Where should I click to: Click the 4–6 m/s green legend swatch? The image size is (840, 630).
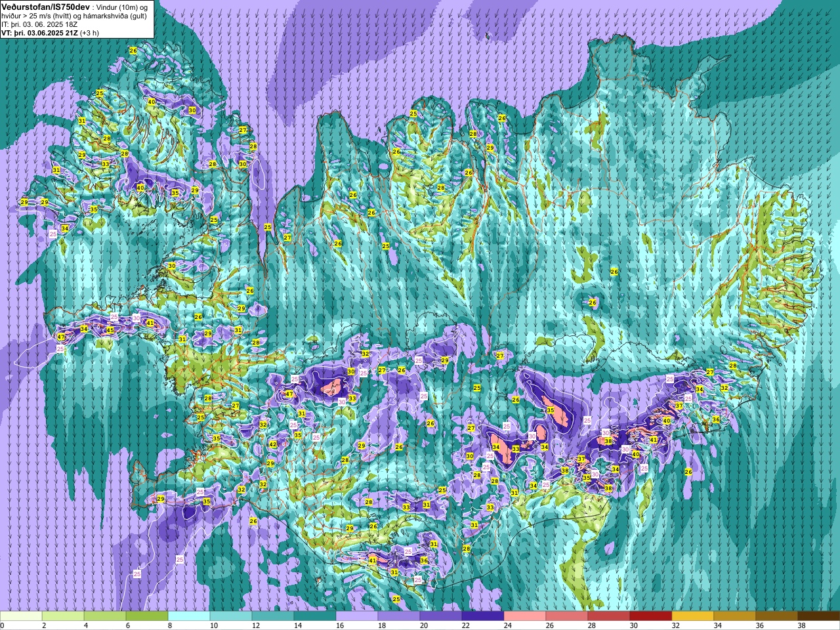click(x=105, y=616)
